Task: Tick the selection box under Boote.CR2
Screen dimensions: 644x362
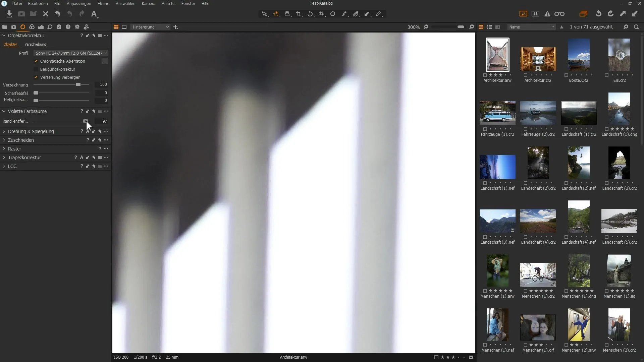Action: 566,75
